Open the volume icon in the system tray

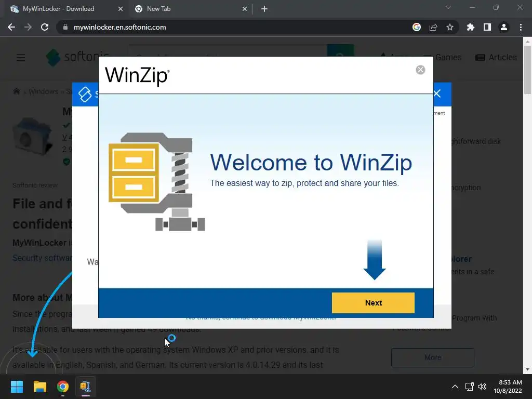point(482,387)
